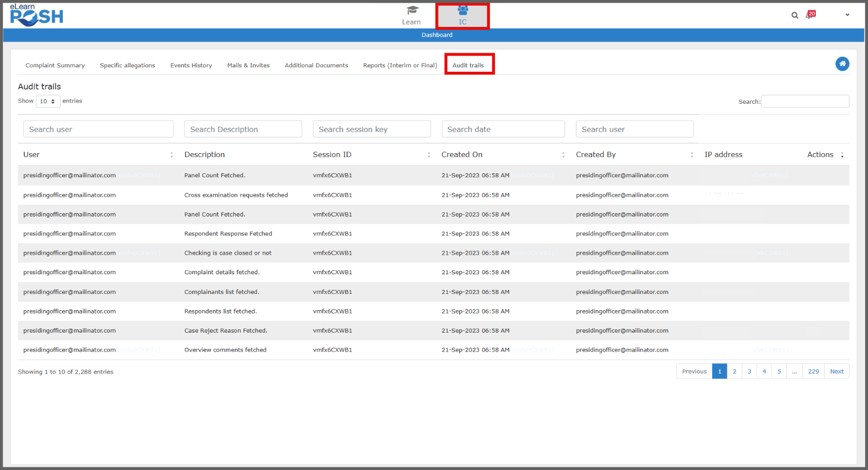The height and width of the screenshot is (470, 868).
Task: Click the eLearn POSH logo
Action: (x=36, y=15)
